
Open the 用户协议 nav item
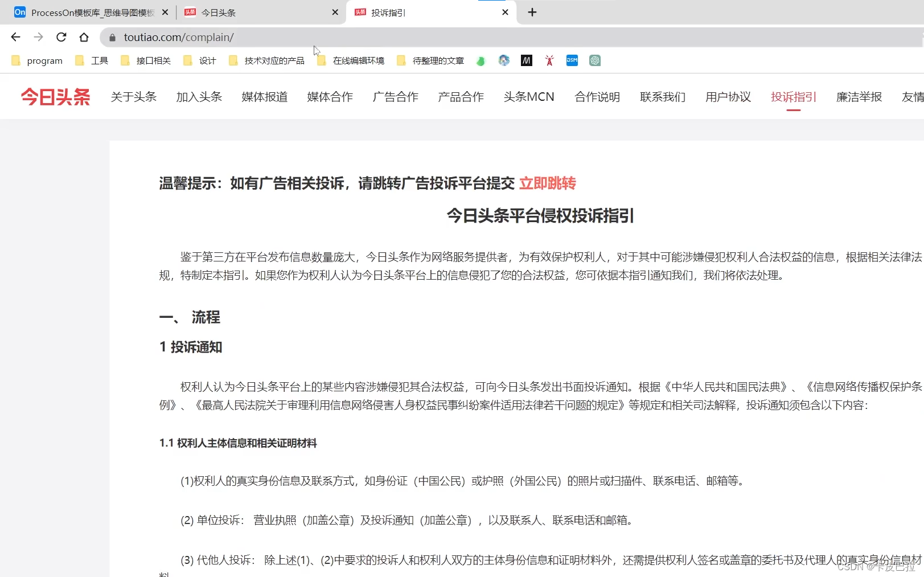(728, 97)
